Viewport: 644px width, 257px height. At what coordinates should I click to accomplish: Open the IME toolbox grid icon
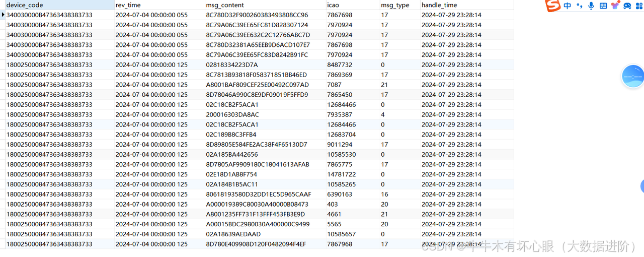coord(639,6)
